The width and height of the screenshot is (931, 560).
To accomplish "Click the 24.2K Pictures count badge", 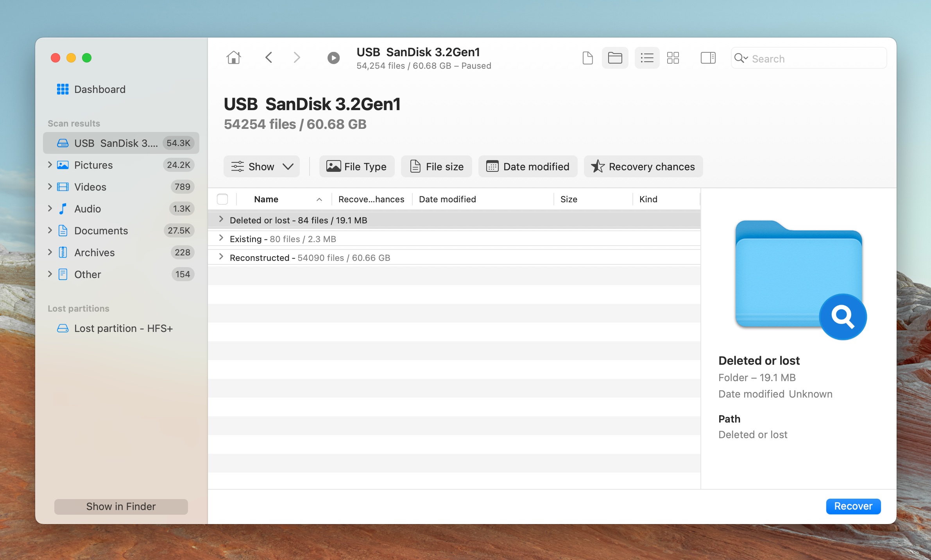I will point(178,165).
